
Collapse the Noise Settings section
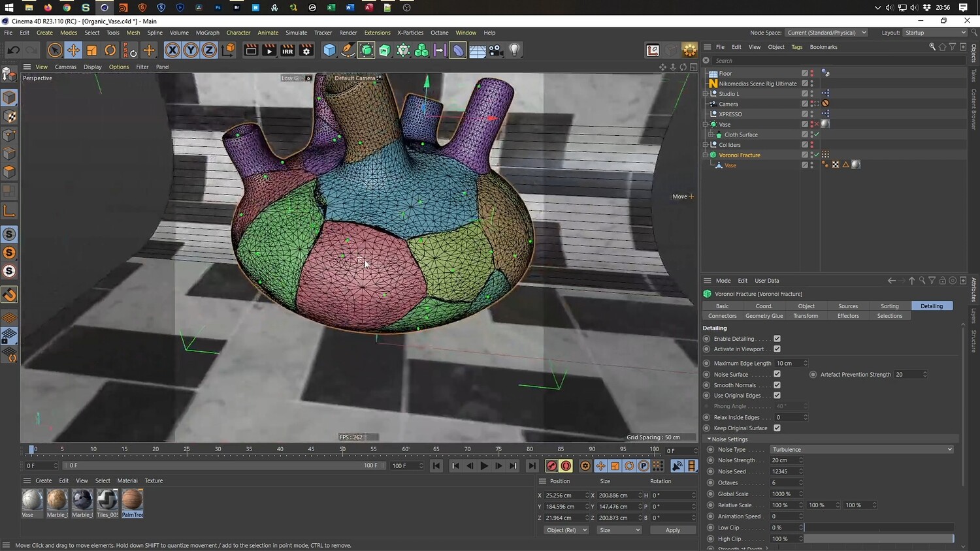710,439
